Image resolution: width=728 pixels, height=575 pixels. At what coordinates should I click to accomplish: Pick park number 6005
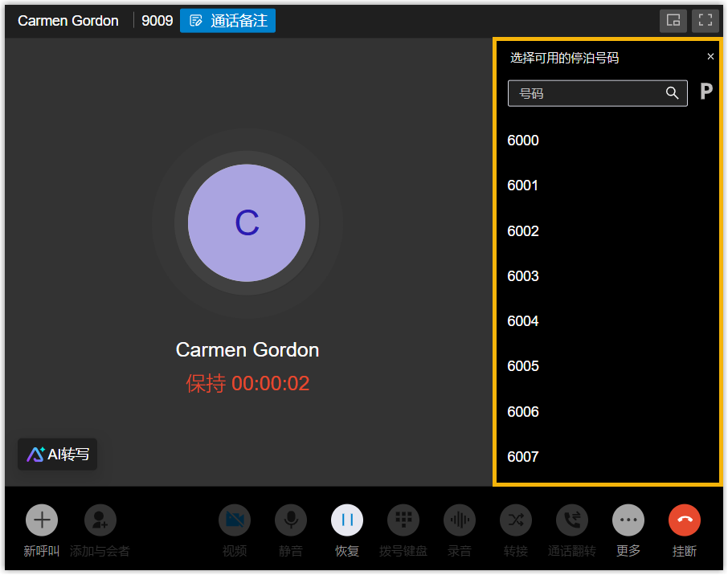click(523, 366)
